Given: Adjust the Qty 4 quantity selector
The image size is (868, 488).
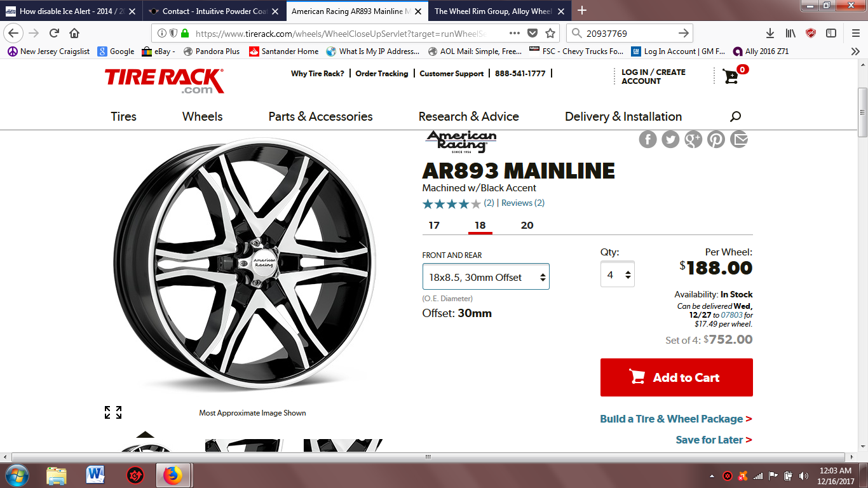Looking at the screenshot, I should coord(618,274).
